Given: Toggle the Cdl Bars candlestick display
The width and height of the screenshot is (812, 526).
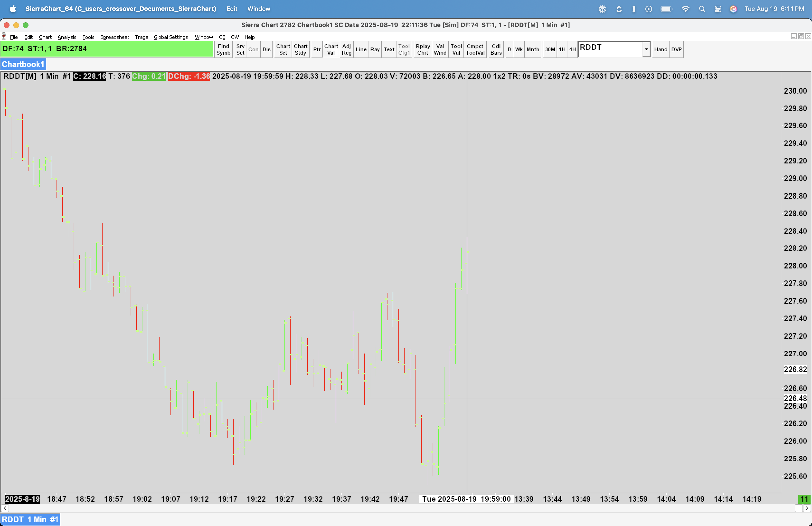Looking at the screenshot, I should tap(496, 49).
